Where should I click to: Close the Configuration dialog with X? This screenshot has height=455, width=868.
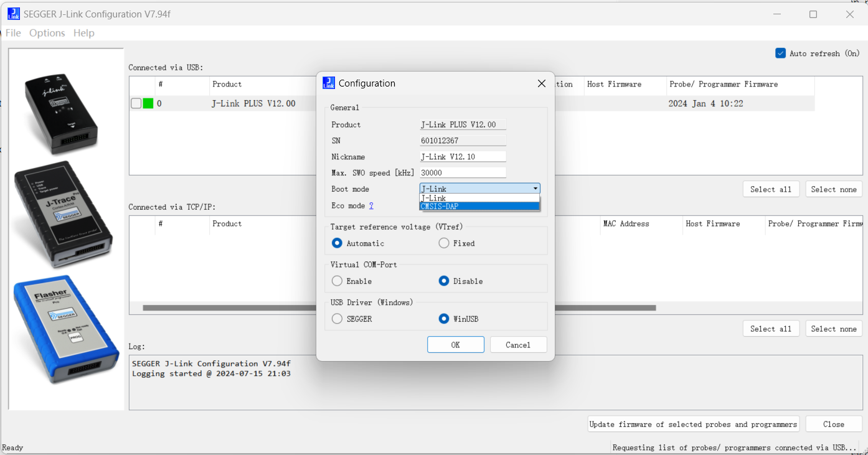click(x=541, y=83)
